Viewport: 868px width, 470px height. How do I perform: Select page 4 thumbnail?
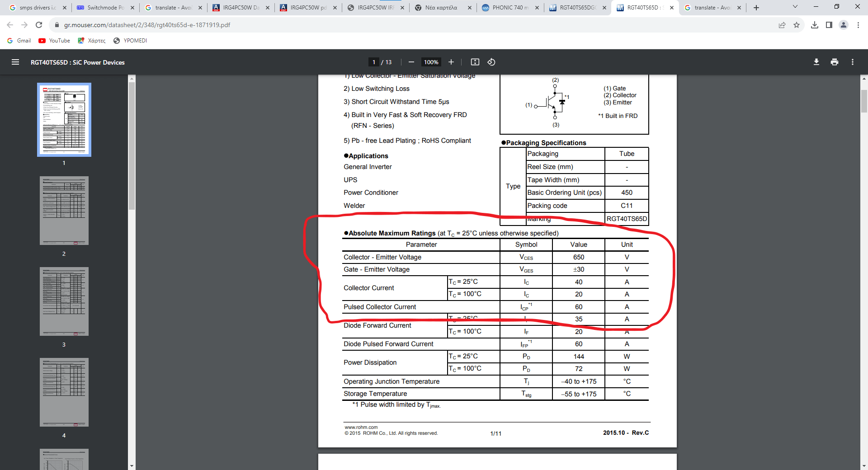[x=64, y=392]
